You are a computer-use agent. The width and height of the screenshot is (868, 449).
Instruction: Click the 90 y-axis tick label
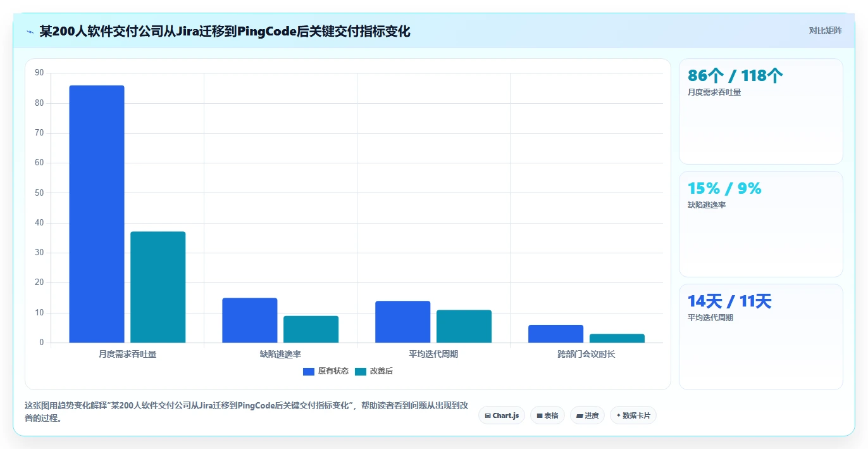click(39, 73)
